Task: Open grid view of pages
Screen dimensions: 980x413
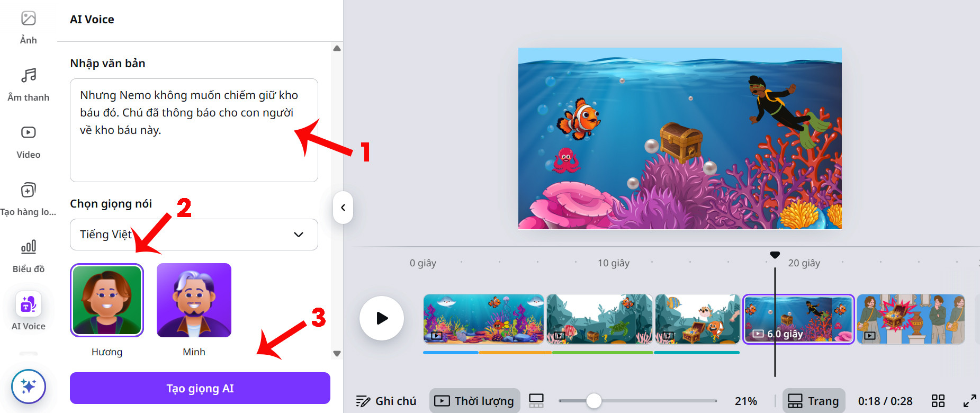Action: click(938, 401)
